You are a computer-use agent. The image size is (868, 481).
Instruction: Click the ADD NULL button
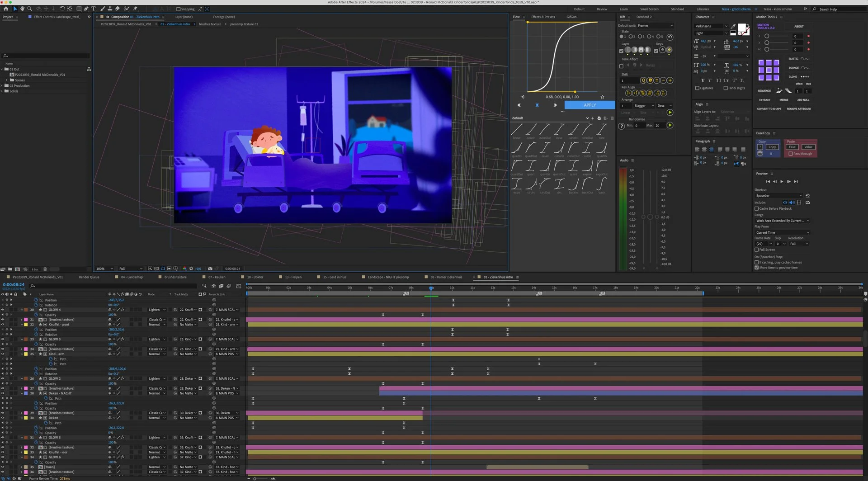[803, 100]
